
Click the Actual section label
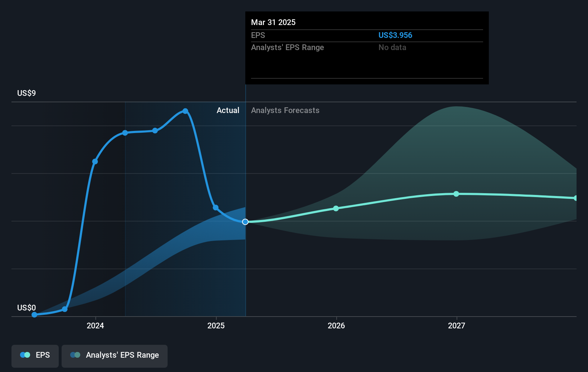click(228, 110)
